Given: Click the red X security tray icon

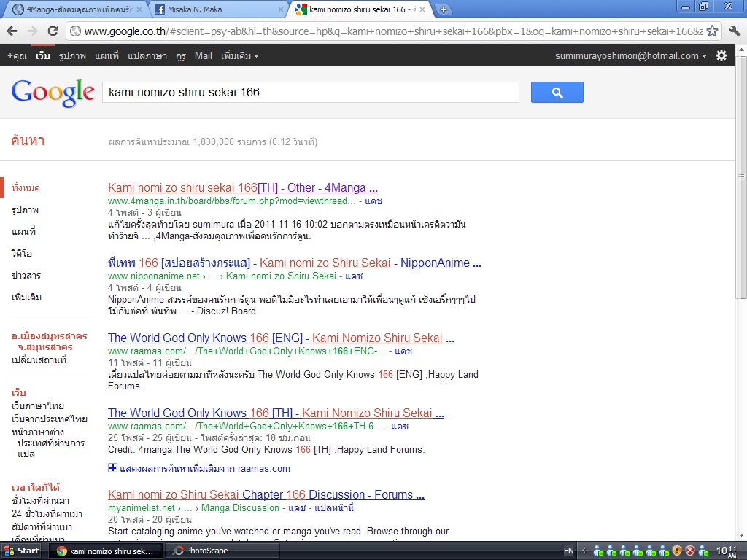Looking at the screenshot, I should [690, 551].
